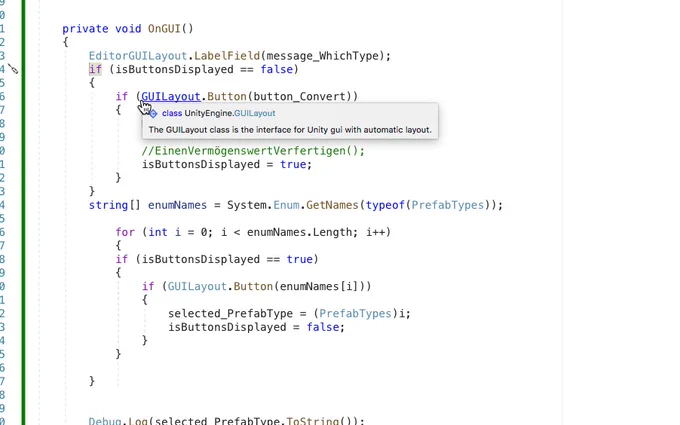This screenshot has height=425, width=680.
Task: Click the false literal in isButtonsDisplayed = false
Action: (323, 327)
